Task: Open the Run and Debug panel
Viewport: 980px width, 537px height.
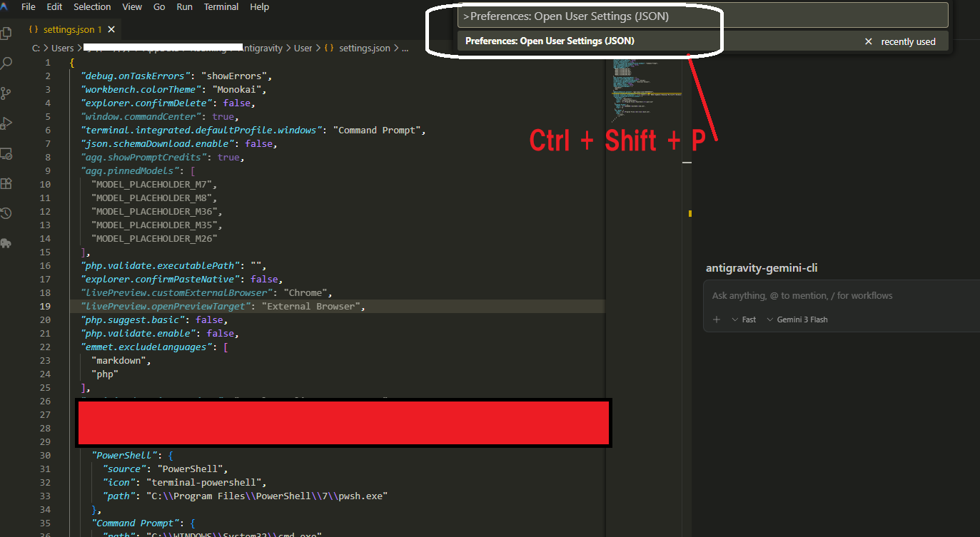Action: (x=6, y=123)
